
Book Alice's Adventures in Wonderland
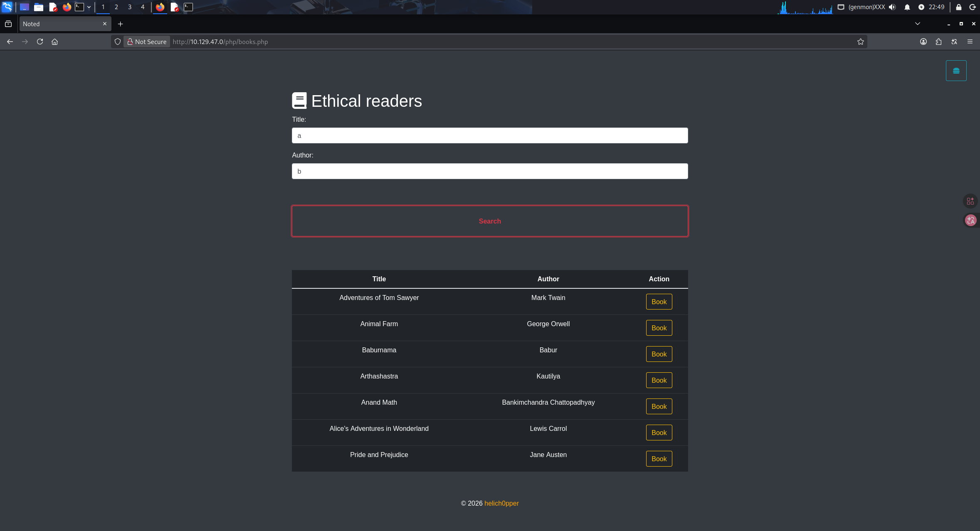point(659,433)
